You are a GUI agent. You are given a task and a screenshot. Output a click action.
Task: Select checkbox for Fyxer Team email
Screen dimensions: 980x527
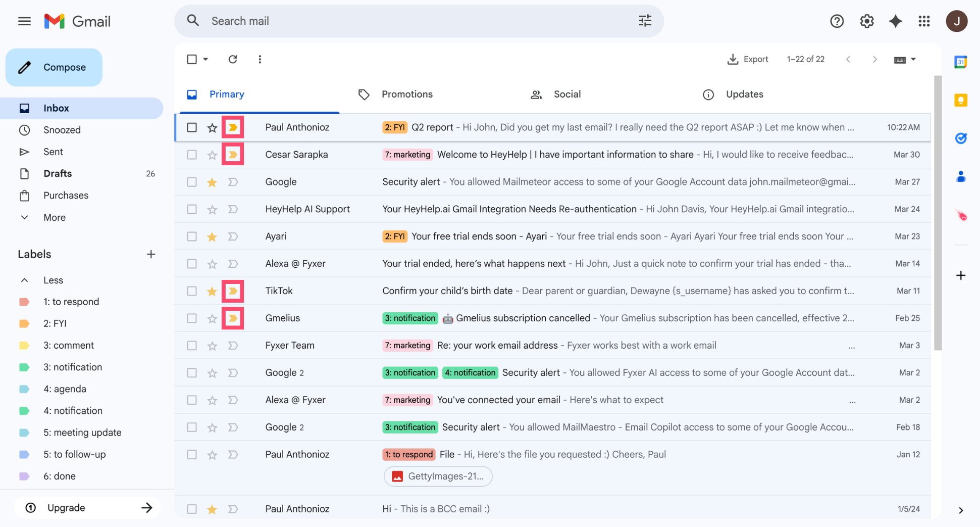[192, 346]
